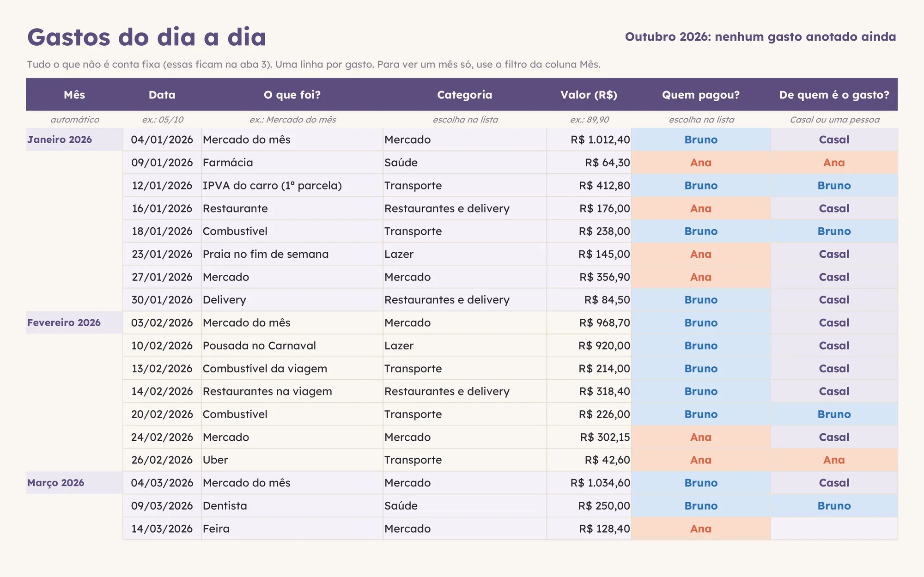Select the empty owner cell in Feira row
The height and width of the screenshot is (577, 924).
click(x=834, y=528)
